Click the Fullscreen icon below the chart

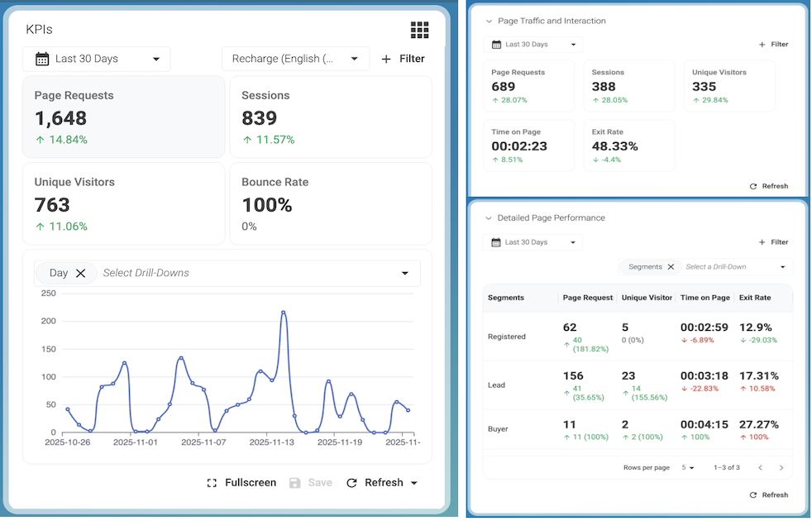[213, 483]
